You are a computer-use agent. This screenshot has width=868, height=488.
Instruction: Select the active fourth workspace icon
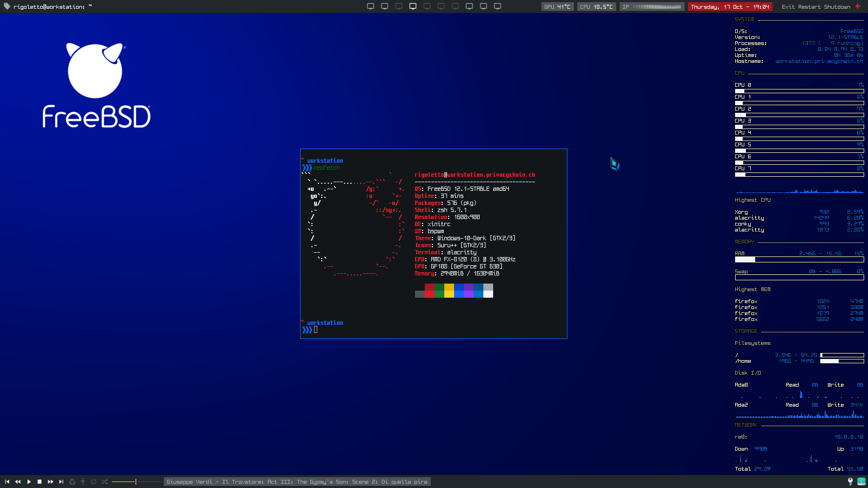tap(413, 7)
